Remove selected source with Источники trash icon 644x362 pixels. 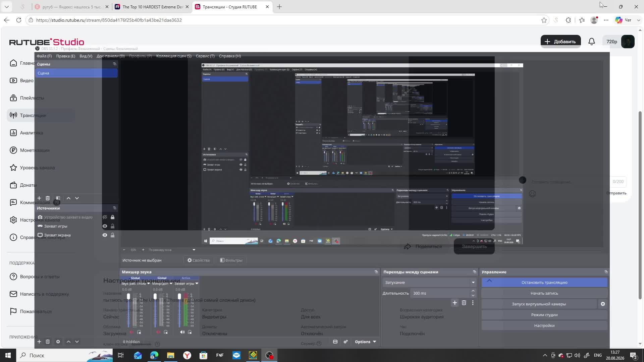pyautogui.click(x=48, y=342)
